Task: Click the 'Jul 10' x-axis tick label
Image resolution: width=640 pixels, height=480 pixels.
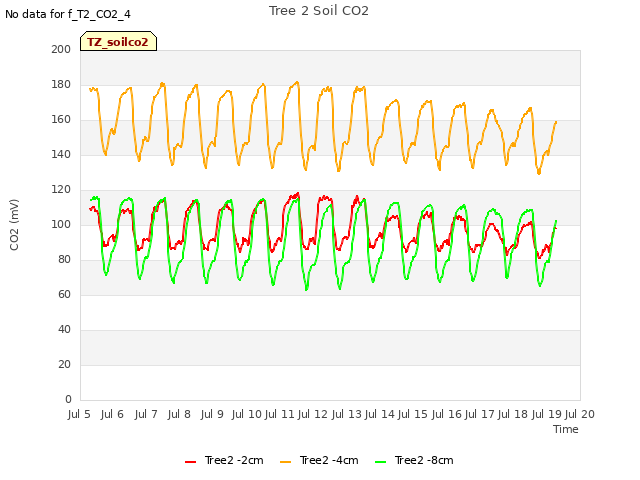Action: tap(247, 414)
